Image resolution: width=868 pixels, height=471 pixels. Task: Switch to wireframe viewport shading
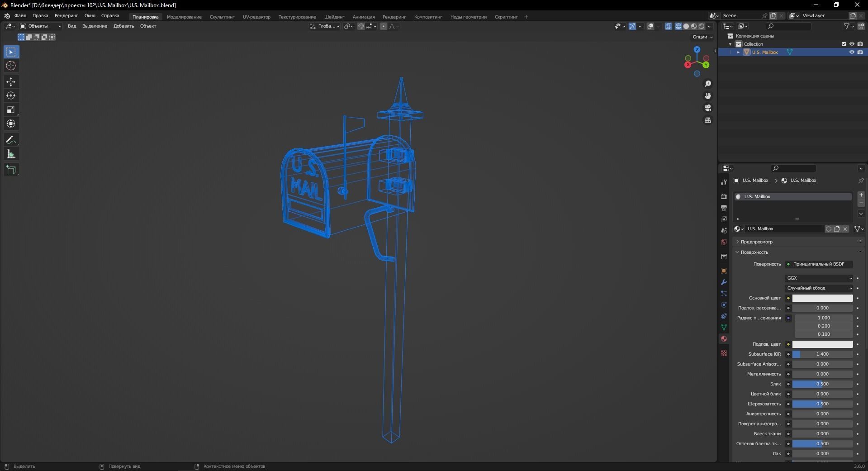[x=678, y=26]
